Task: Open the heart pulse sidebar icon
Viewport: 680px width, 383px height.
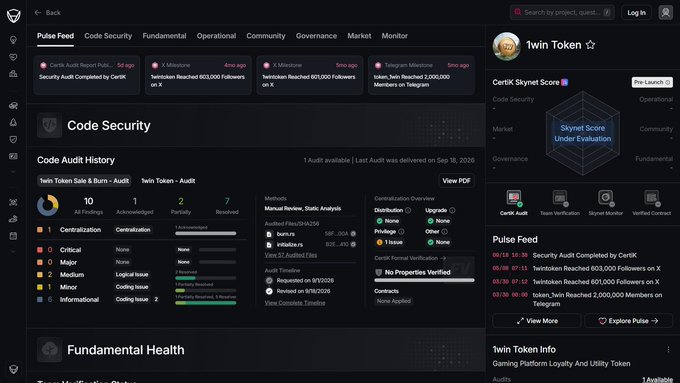Action: coord(13,57)
